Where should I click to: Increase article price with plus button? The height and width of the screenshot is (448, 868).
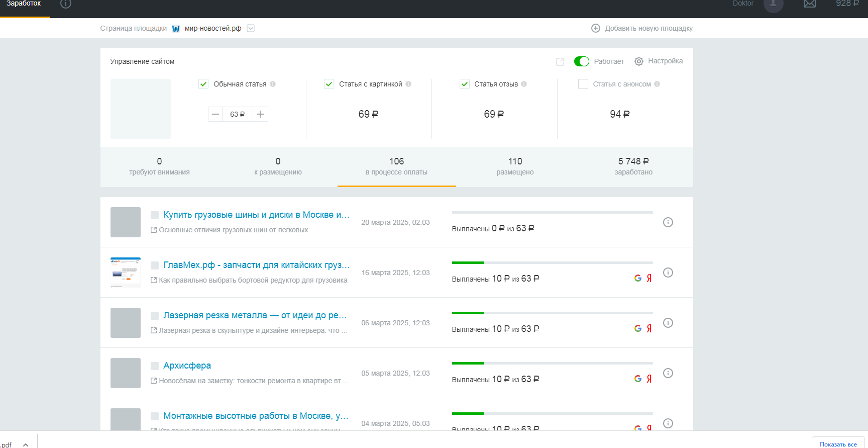click(260, 114)
